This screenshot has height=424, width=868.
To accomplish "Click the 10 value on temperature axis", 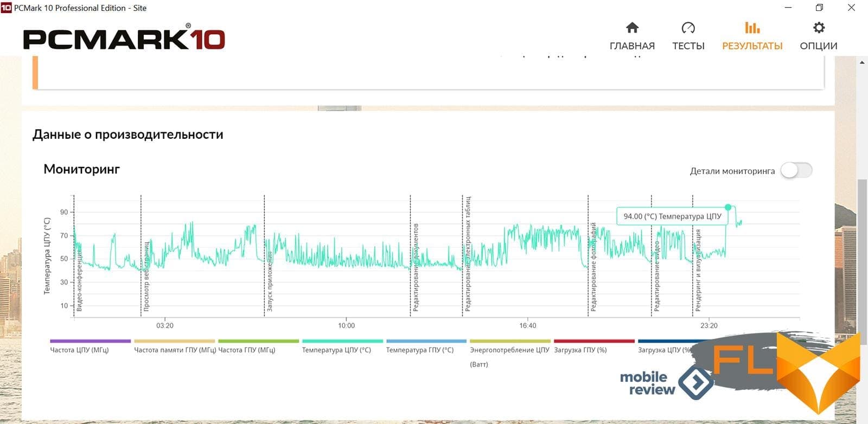I will pos(64,305).
